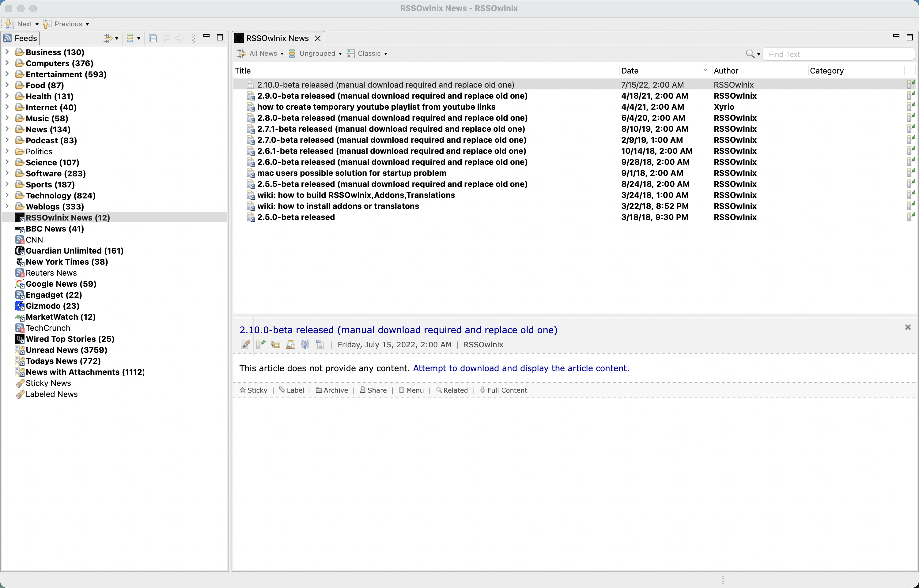Image resolution: width=919 pixels, height=588 pixels.
Task: Click the Previous news toolbar button
Action: pyautogui.click(x=62, y=24)
